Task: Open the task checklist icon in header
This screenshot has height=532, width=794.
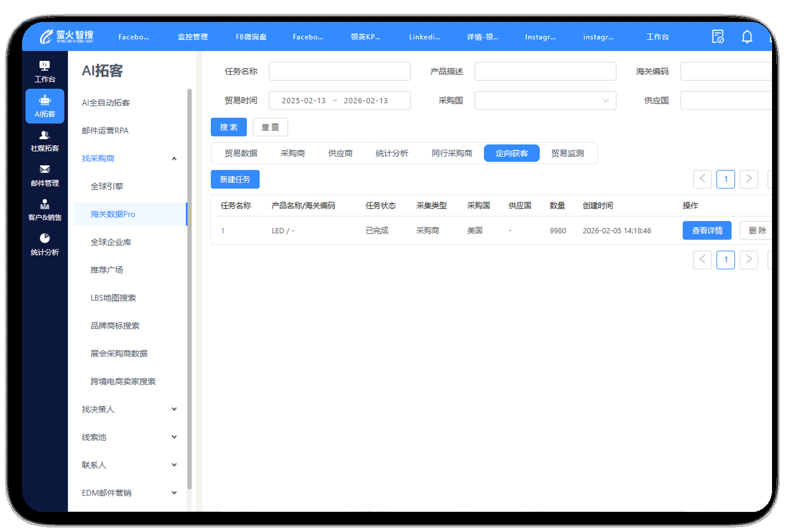Action: pos(717,36)
